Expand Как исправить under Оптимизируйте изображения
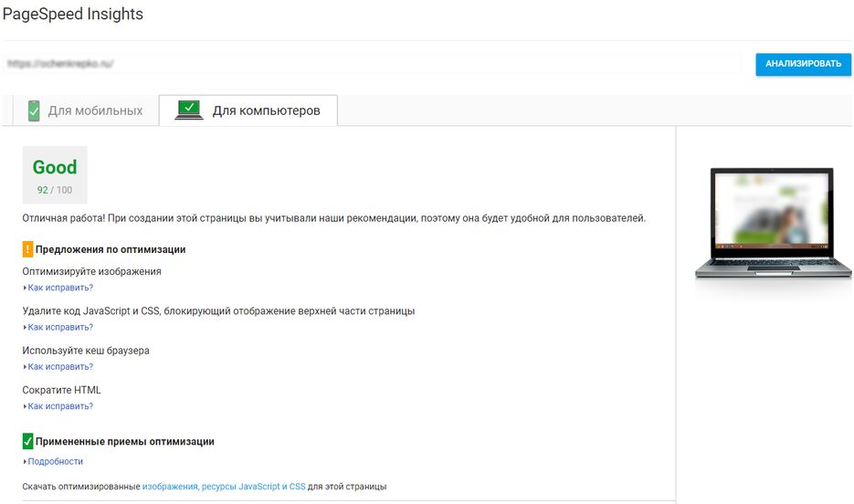 (x=60, y=288)
